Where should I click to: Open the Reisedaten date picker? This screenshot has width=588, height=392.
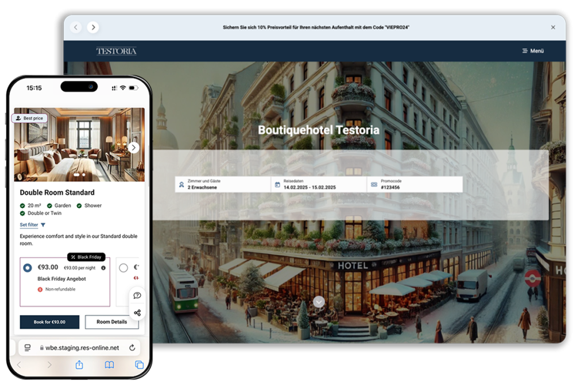pyautogui.click(x=319, y=184)
